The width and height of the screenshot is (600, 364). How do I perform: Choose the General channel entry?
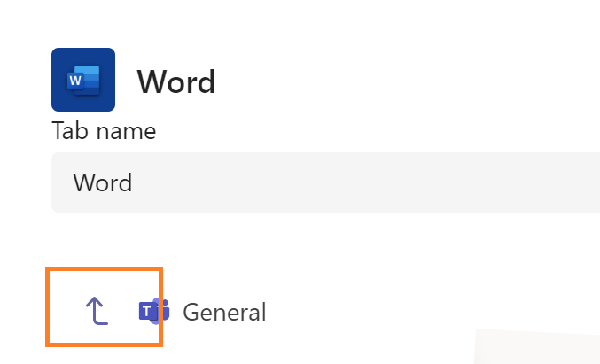223,312
